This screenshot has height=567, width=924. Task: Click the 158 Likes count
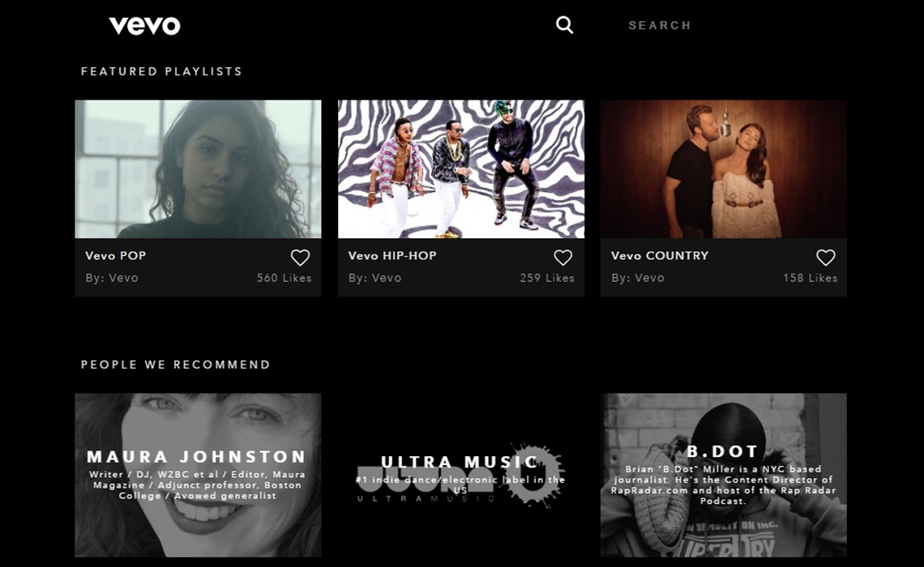point(810,278)
